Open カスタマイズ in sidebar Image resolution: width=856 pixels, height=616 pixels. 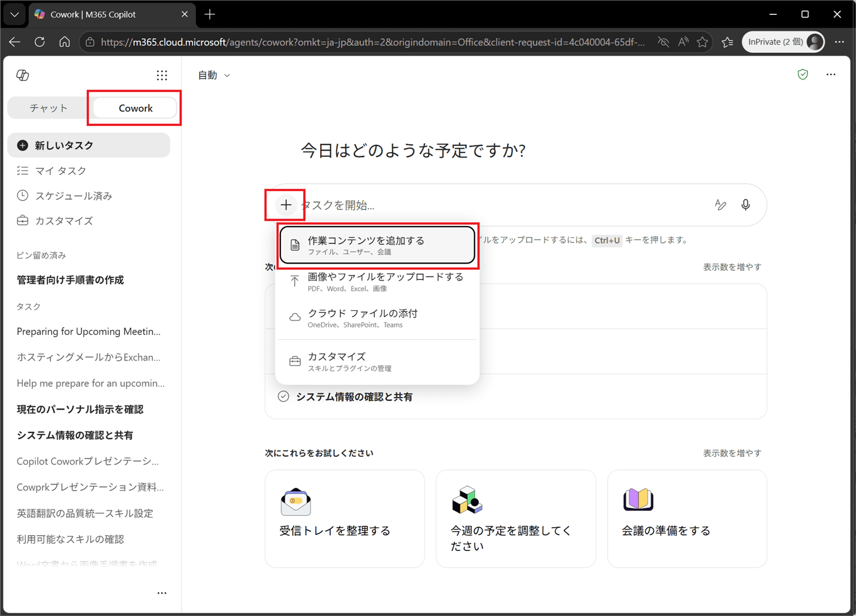(89, 221)
